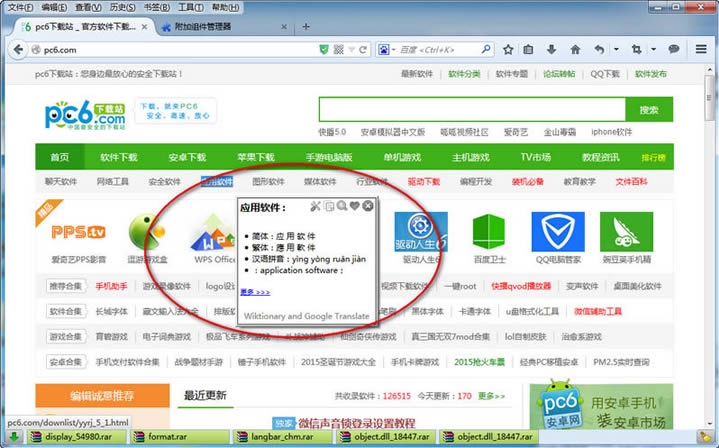Screen dimensions: 719x448
Task: Open the 文件(F) menu
Action: pos(21,7)
